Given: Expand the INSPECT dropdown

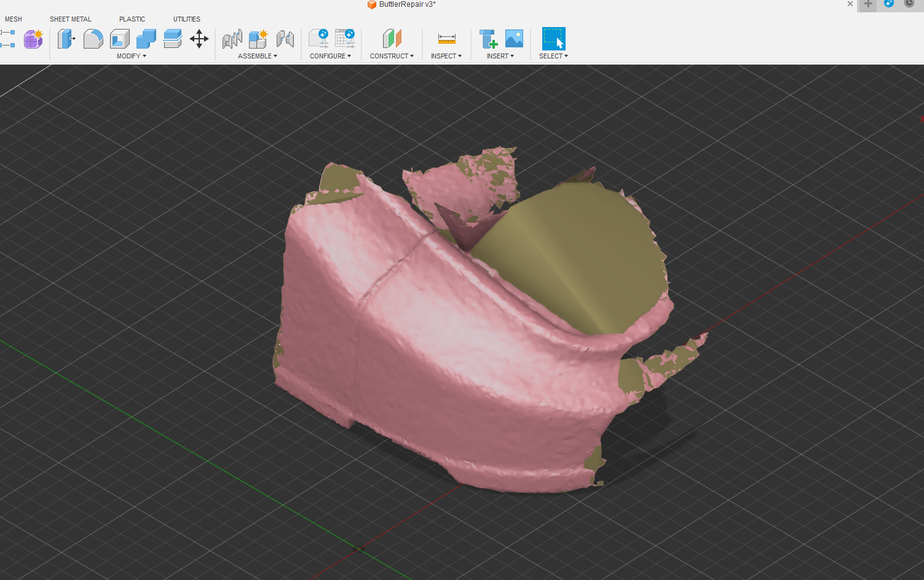Looking at the screenshot, I should pyautogui.click(x=446, y=55).
